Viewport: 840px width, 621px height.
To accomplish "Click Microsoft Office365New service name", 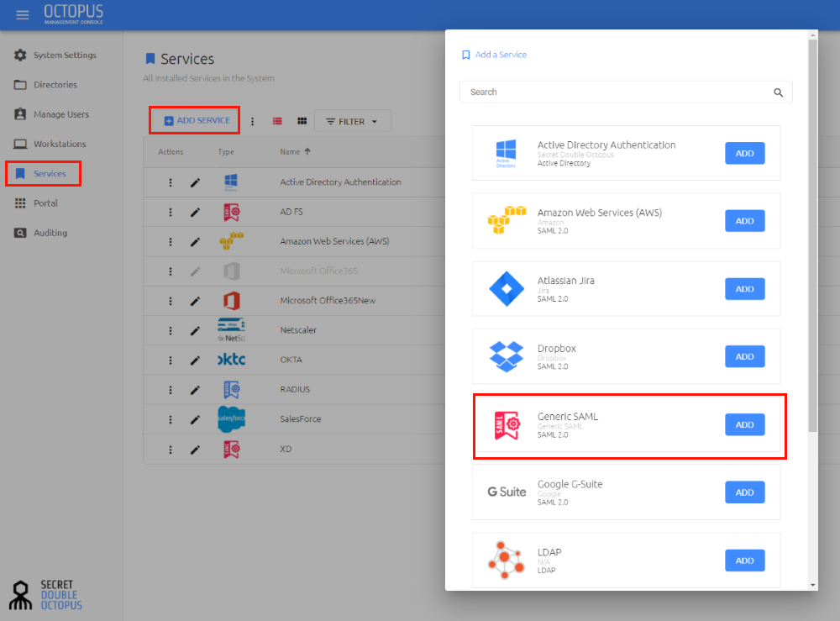I will click(x=328, y=301).
